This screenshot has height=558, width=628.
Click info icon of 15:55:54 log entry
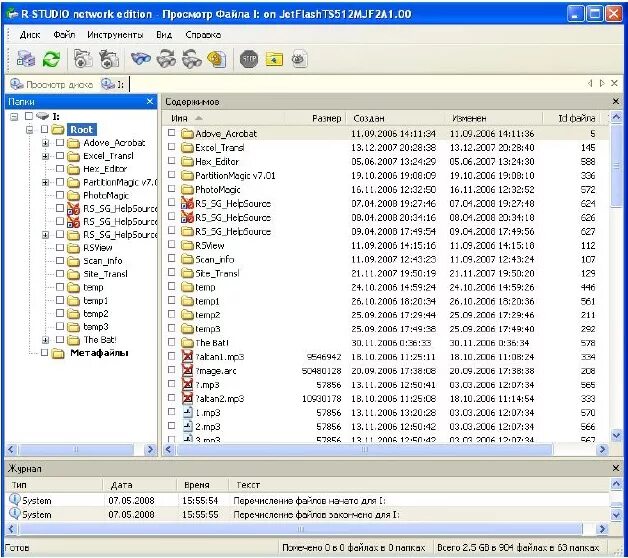click(14, 500)
